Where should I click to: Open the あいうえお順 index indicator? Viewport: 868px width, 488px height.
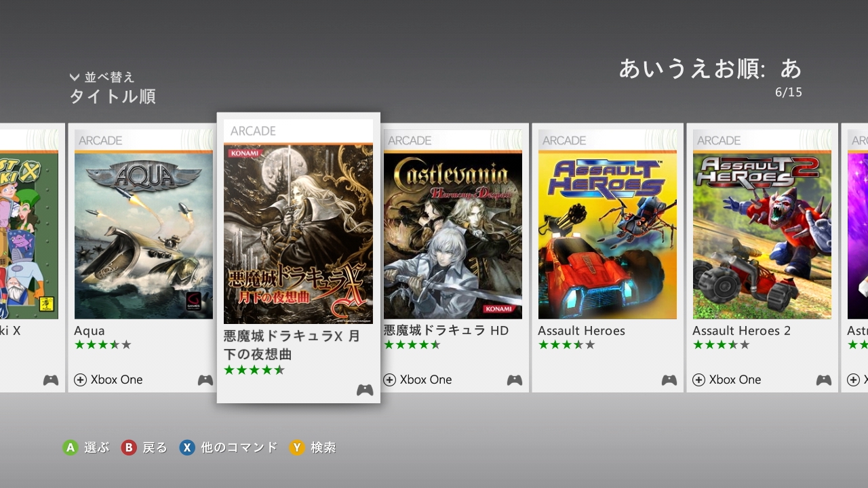tap(710, 68)
